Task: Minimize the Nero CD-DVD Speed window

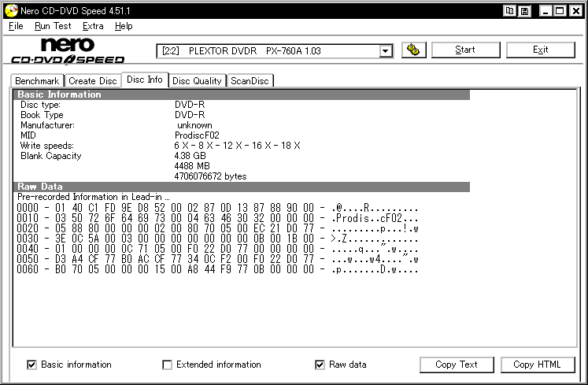Action: (545, 11)
